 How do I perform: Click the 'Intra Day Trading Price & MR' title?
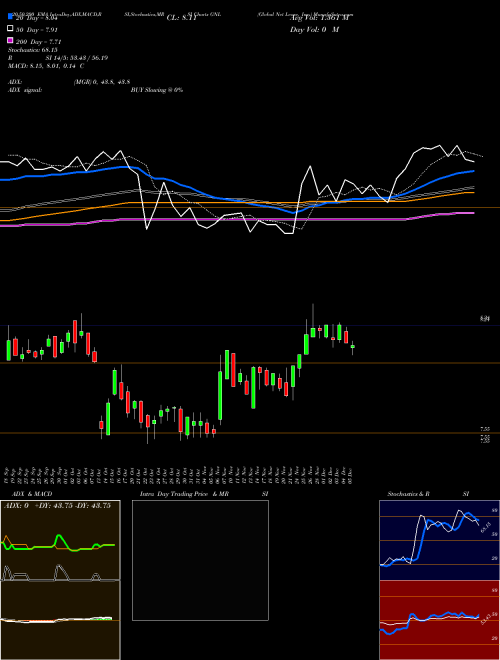click(x=184, y=494)
